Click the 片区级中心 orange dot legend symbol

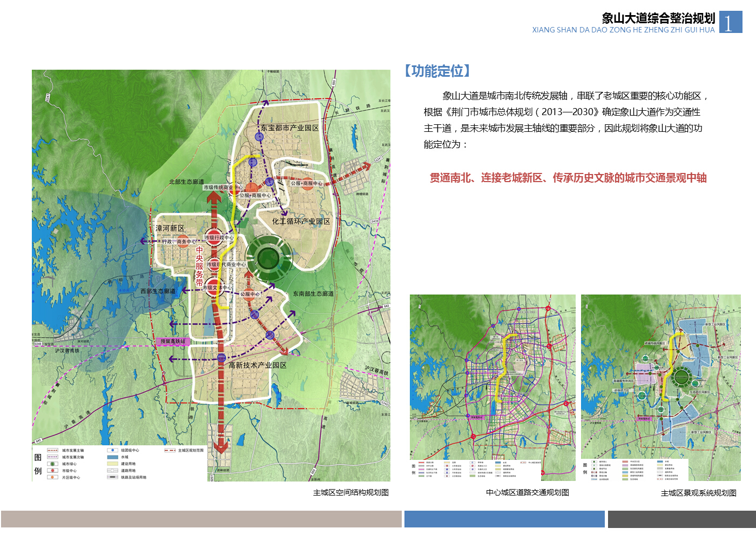pyautogui.click(x=52, y=477)
